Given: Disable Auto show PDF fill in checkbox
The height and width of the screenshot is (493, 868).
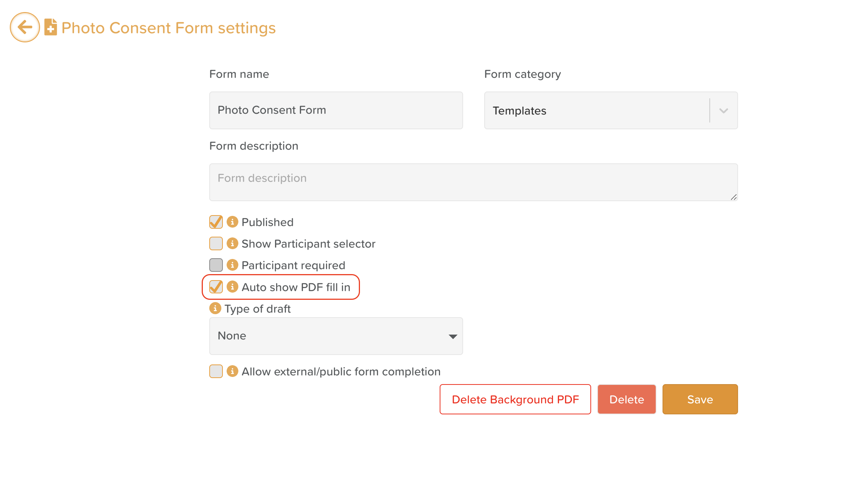Looking at the screenshot, I should pos(216,287).
